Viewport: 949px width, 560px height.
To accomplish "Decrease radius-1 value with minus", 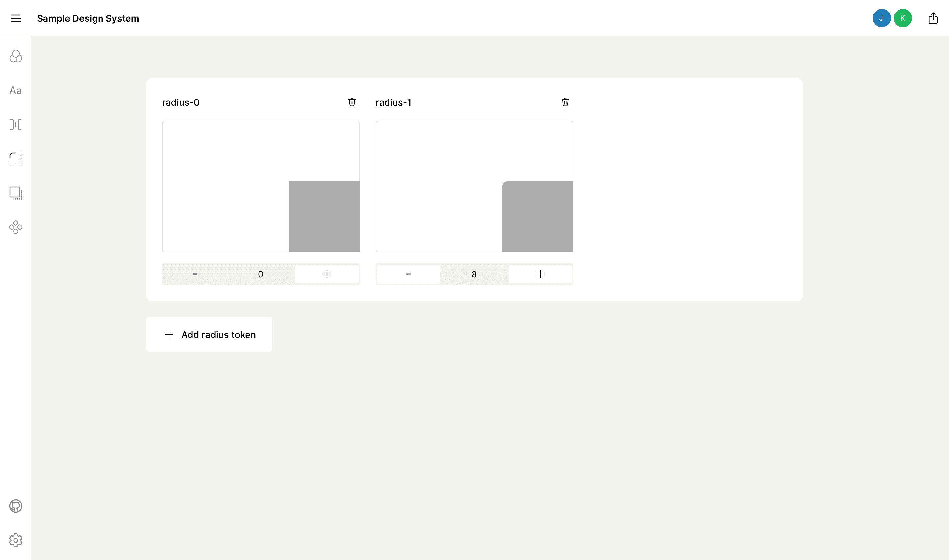I will click(x=409, y=274).
